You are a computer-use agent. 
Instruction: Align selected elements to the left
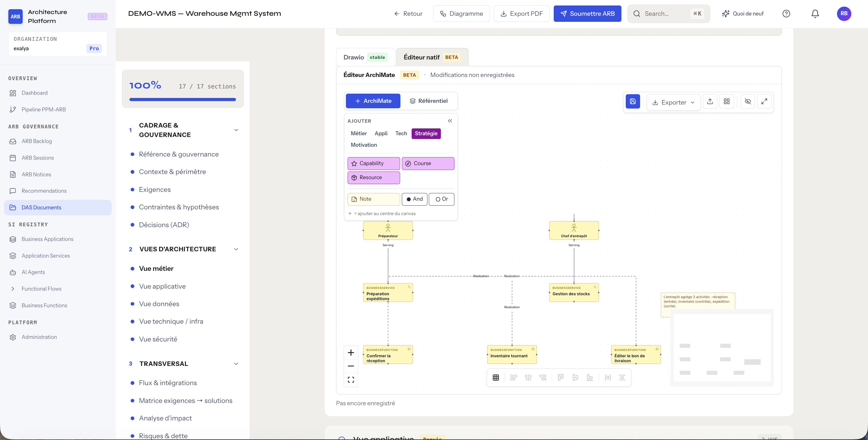514,378
